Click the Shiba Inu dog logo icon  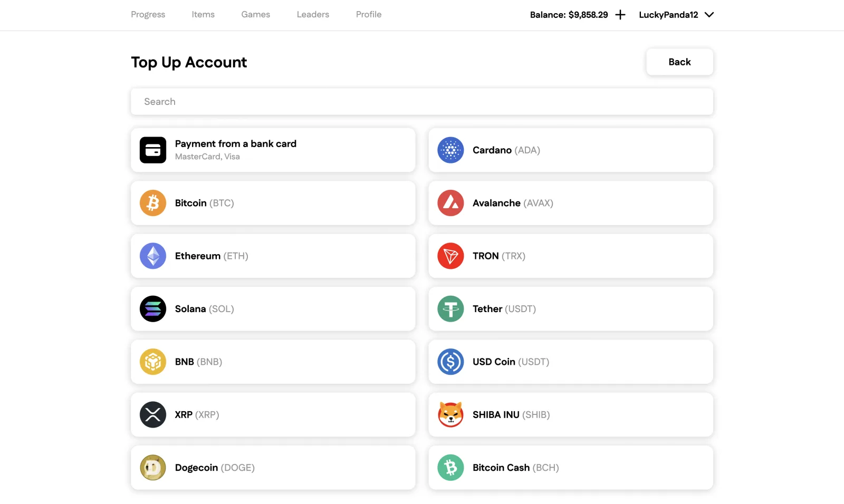coord(450,415)
